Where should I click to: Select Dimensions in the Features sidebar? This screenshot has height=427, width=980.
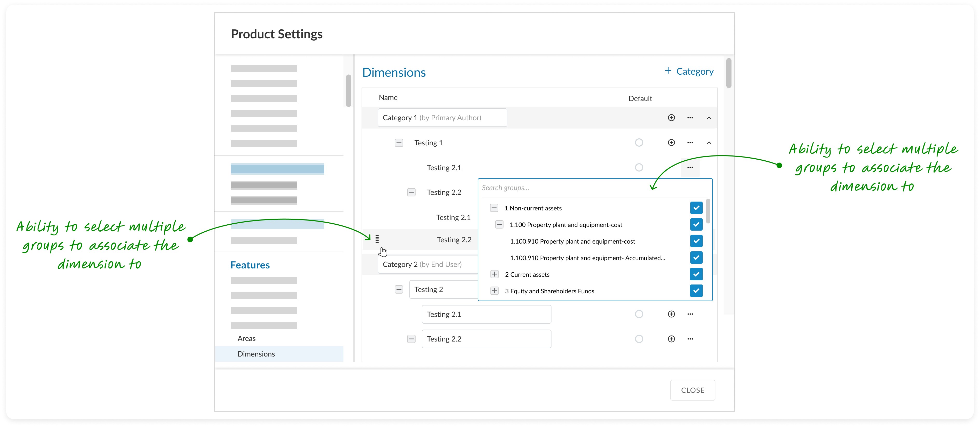(x=279, y=354)
